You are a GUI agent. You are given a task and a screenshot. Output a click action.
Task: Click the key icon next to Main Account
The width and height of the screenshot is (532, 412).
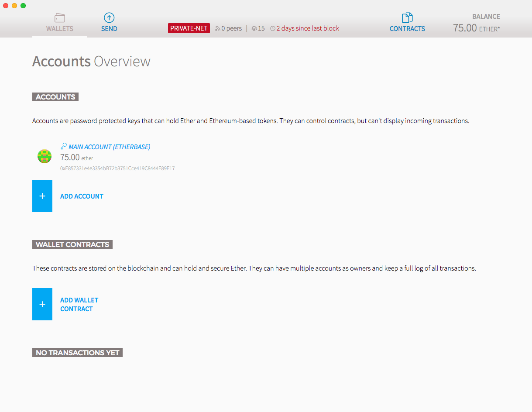pyautogui.click(x=64, y=147)
